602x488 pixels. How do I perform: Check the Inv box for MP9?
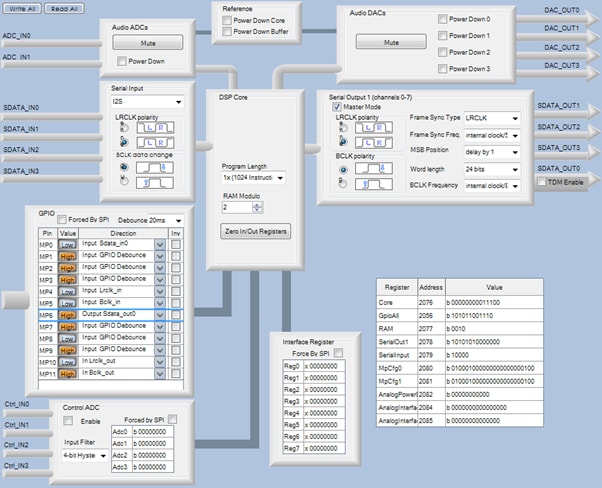tap(175, 350)
